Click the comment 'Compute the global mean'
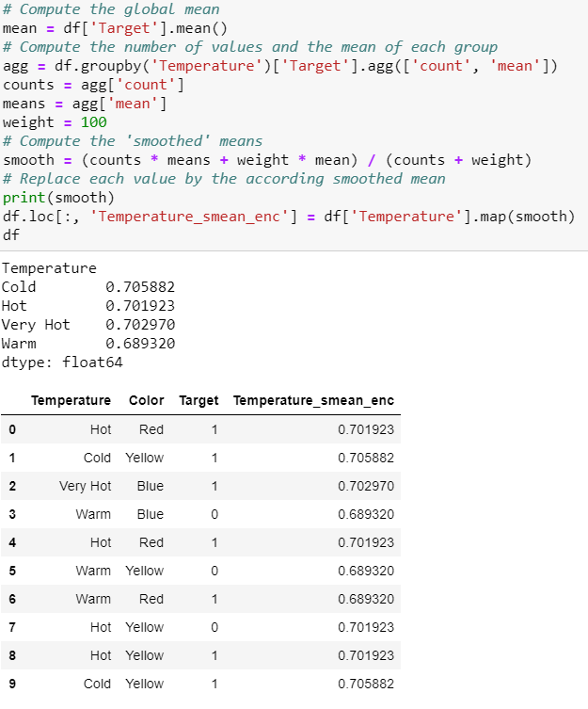The image size is (588, 709). point(111,9)
